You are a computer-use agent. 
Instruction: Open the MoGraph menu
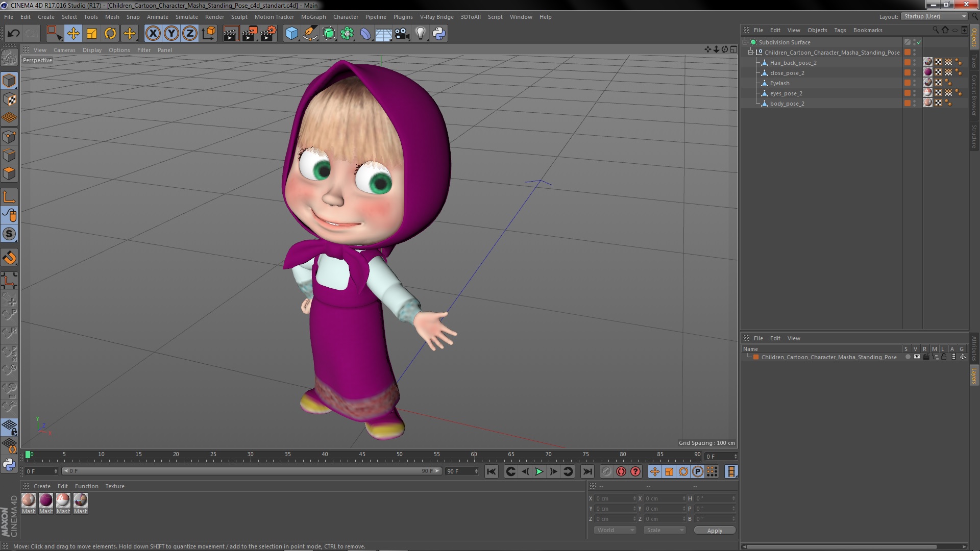(x=313, y=17)
